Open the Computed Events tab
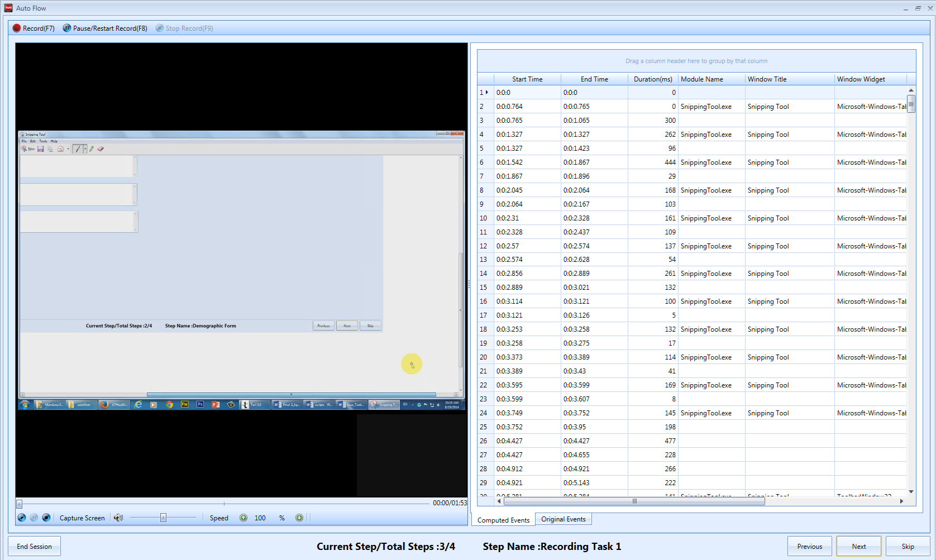The width and height of the screenshot is (936, 560). 503,520
